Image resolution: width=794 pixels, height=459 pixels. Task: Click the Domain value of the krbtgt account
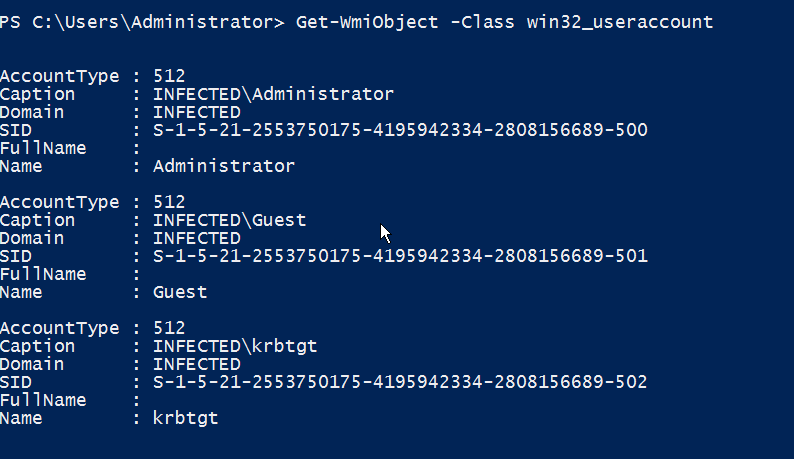tap(196, 365)
